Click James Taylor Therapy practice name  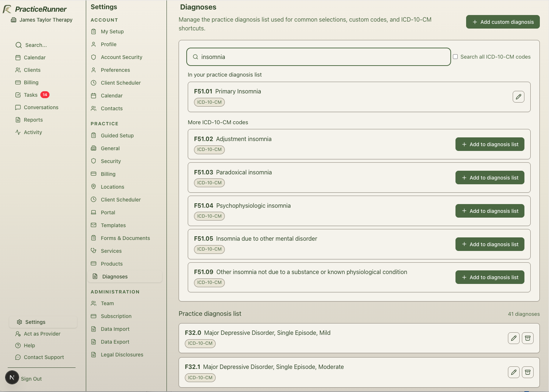point(46,20)
